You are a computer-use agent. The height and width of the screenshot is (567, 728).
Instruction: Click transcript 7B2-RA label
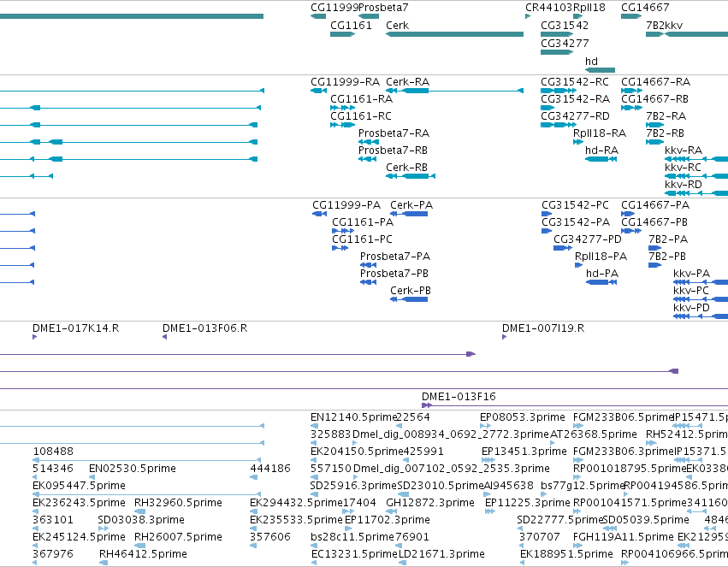pos(666,116)
